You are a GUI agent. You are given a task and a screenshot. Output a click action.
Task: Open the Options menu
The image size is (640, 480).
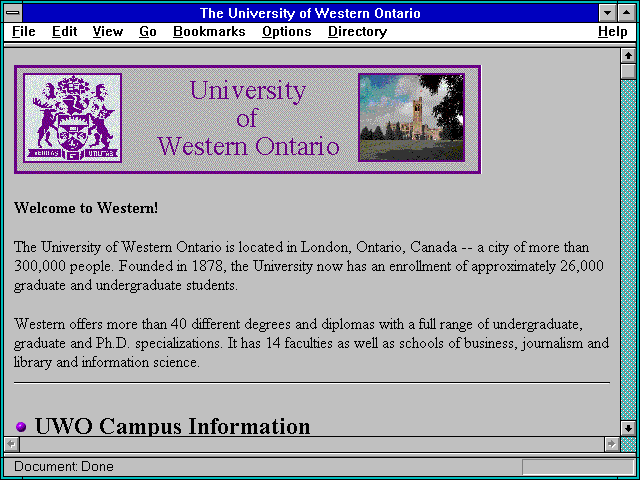(287, 32)
